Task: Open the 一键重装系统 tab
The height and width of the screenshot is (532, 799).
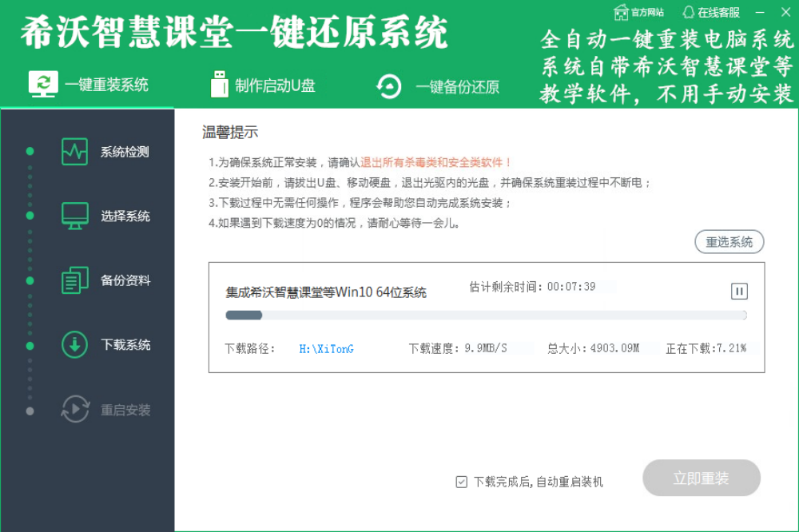Action: (x=88, y=85)
